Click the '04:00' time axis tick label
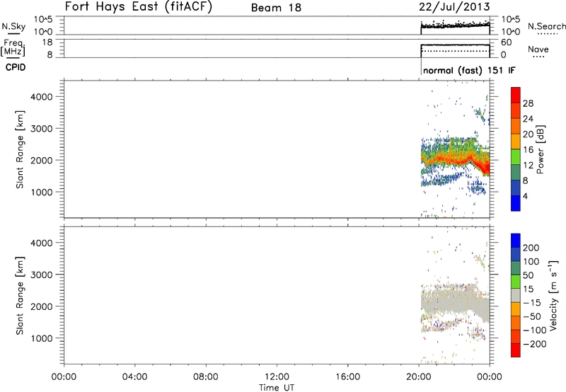Viewport: 566px width, 392px height. tap(134, 377)
